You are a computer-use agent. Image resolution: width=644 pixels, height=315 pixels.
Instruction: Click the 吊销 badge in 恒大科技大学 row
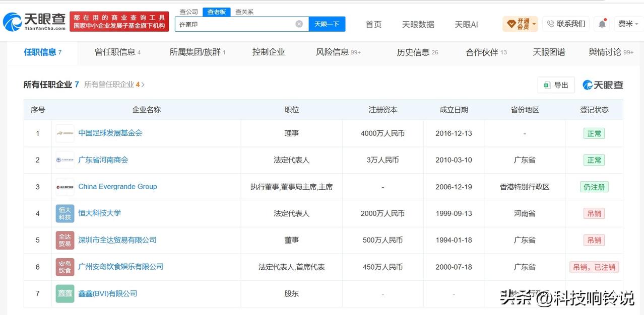coord(594,213)
